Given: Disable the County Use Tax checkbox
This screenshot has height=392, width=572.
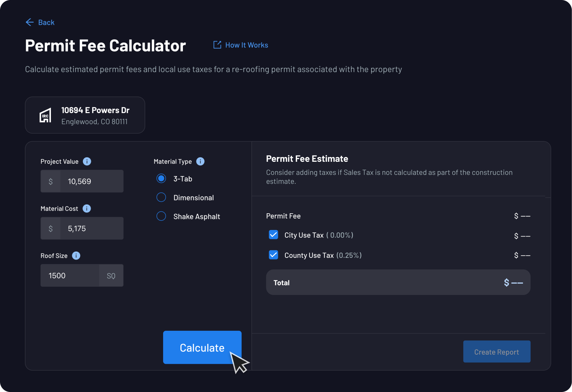Looking at the screenshot, I should 273,255.
